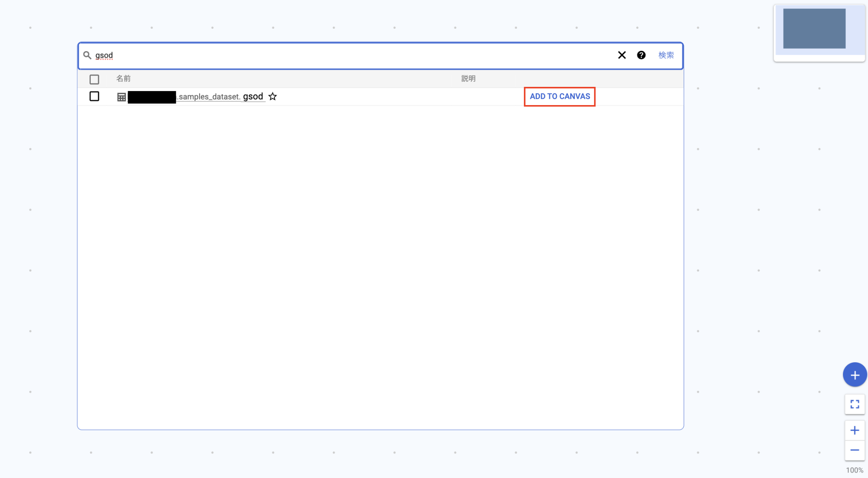The height and width of the screenshot is (478, 868).
Task: Star the gsod table as favorite
Action: [x=273, y=96]
